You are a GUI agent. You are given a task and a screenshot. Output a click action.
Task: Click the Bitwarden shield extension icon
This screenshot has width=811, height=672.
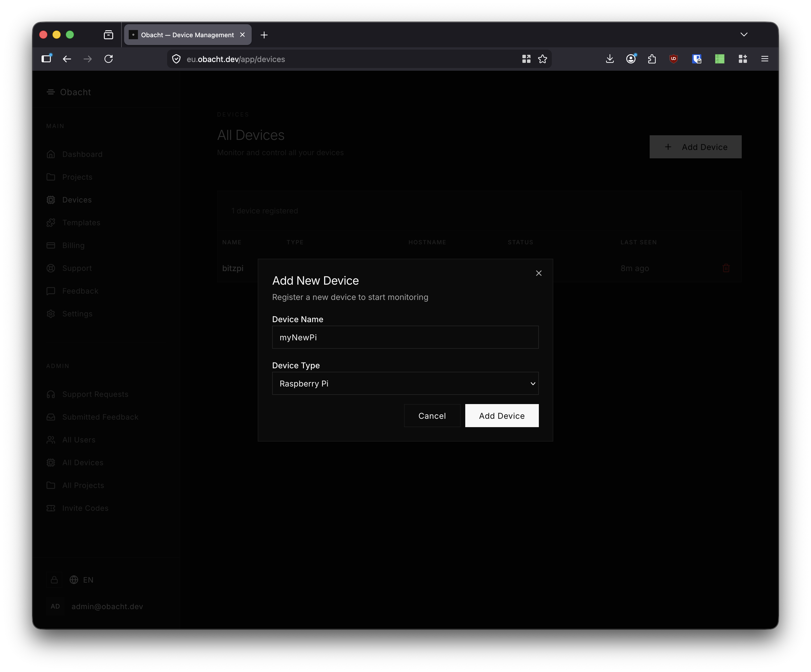click(696, 59)
